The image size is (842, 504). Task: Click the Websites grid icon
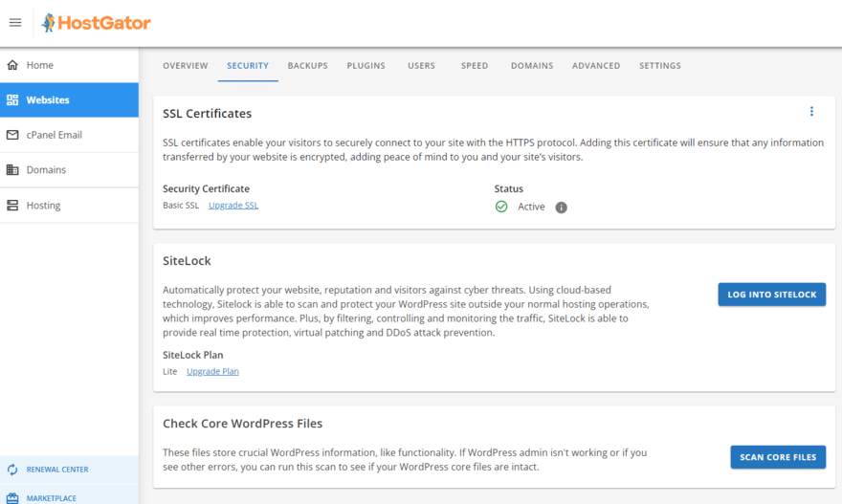12,99
